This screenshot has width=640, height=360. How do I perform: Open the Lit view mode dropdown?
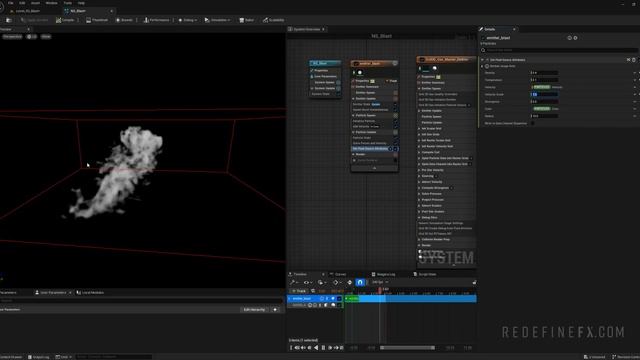(x=32, y=37)
